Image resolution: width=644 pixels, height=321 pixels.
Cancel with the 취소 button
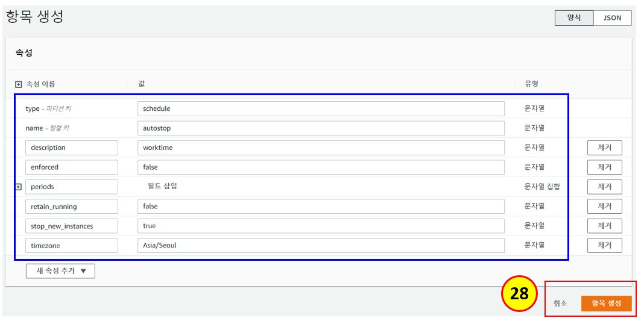click(x=560, y=304)
